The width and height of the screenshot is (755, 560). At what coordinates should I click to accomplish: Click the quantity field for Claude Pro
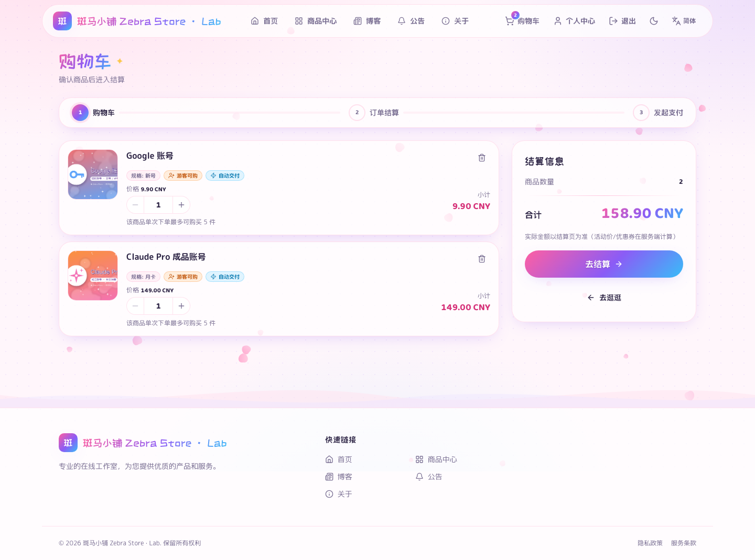pyautogui.click(x=158, y=306)
